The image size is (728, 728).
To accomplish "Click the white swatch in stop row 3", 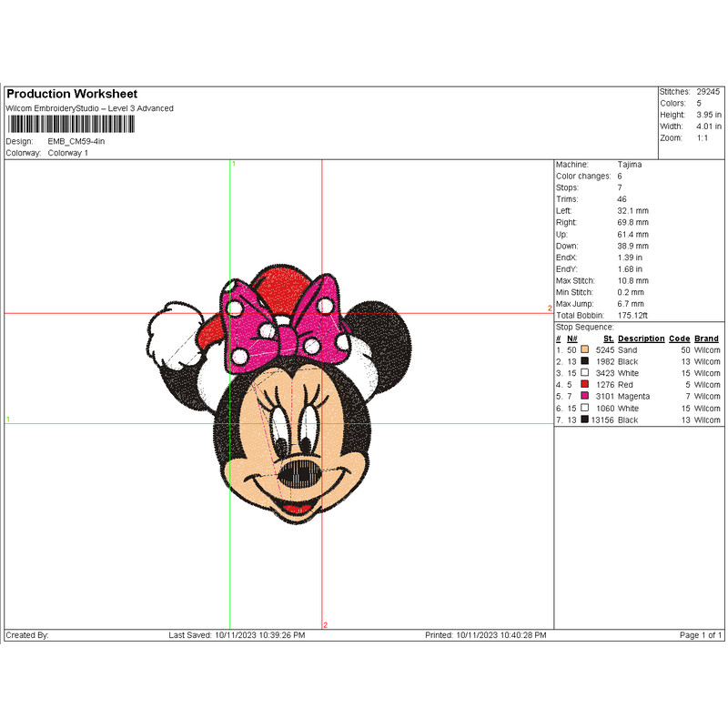I will pyautogui.click(x=584, y=373).
